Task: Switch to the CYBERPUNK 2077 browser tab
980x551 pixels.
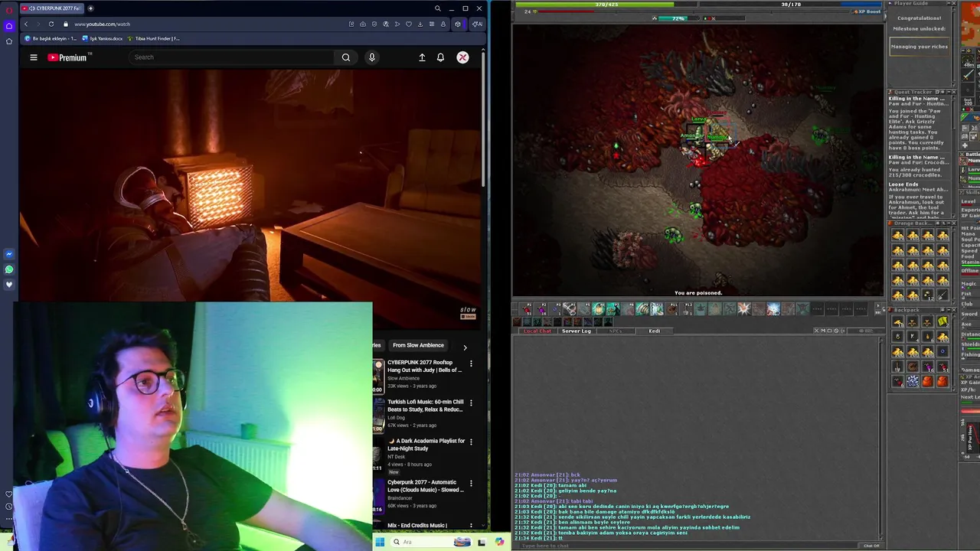Action: (52, 8)
